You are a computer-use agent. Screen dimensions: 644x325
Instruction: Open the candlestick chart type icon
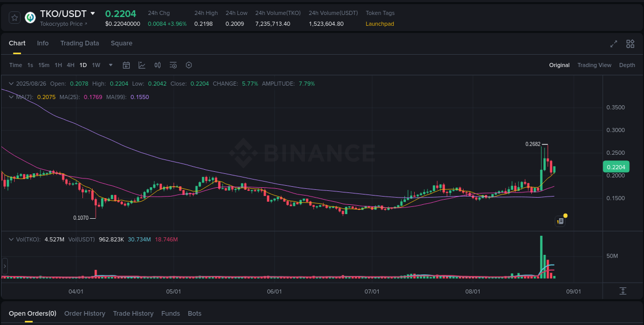158,65
